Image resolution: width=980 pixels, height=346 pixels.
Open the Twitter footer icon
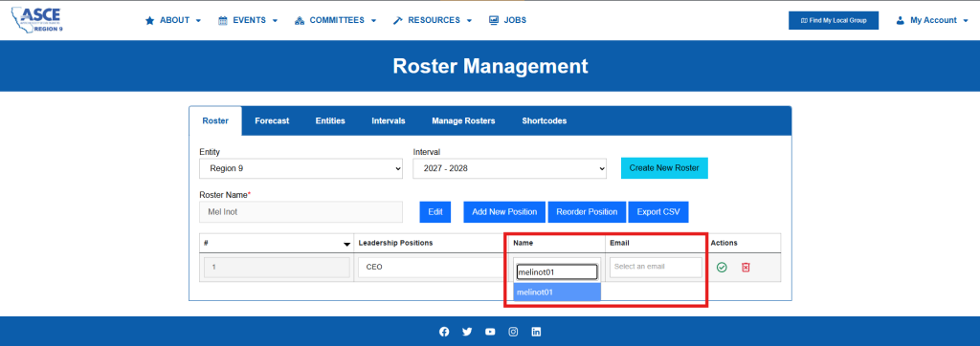(x=467, y=332)
